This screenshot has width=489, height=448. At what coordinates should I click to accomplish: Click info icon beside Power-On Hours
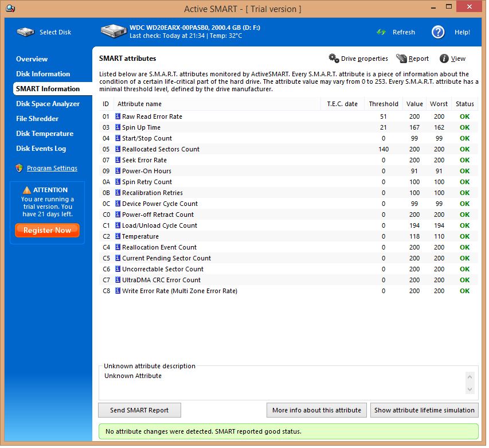tap(118, 172)
